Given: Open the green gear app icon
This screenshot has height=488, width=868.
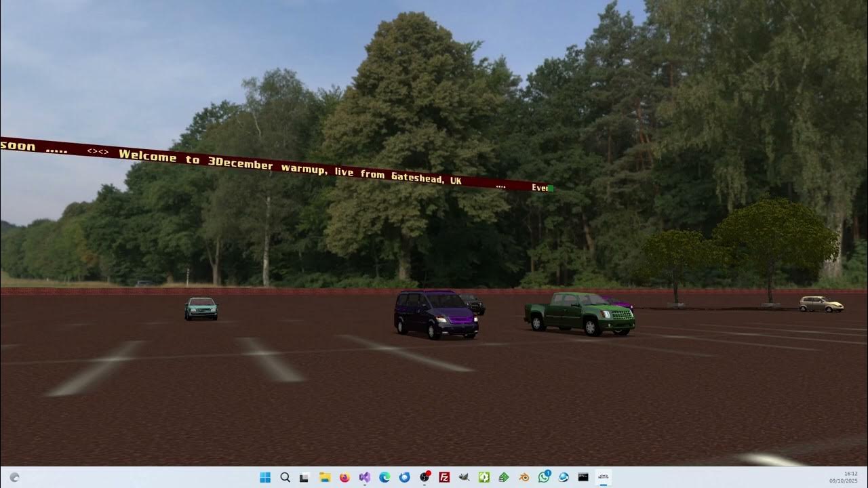Looking at the screenshot, I should pyautogui.click(x=484, y=477).
